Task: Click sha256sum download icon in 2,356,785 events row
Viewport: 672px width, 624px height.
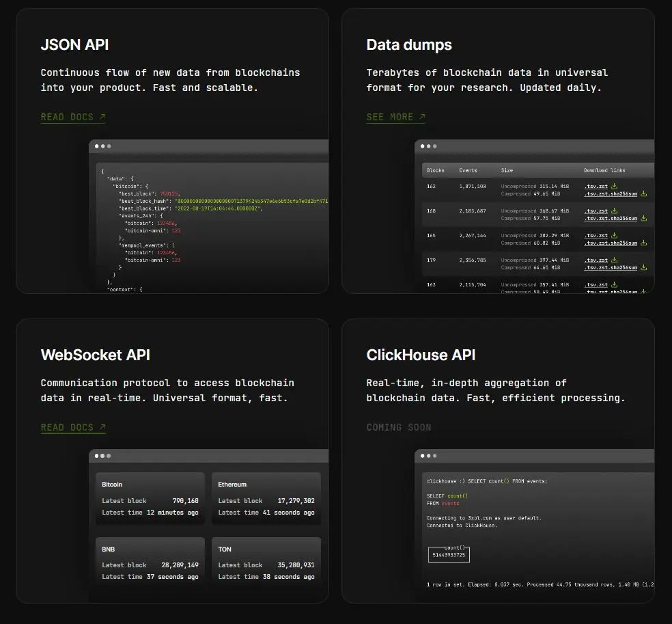Action: 643,268
